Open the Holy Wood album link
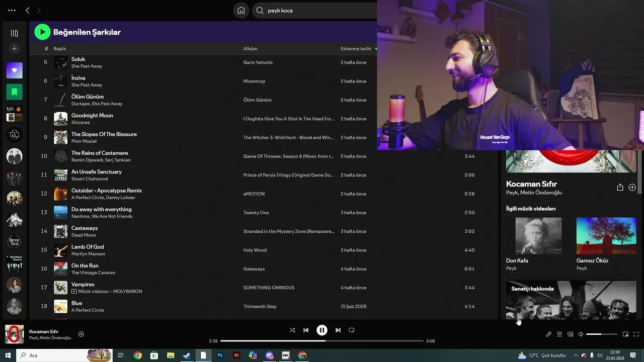Screen dimensions: 644x362 pyautogui.click(x=255, y=250)
